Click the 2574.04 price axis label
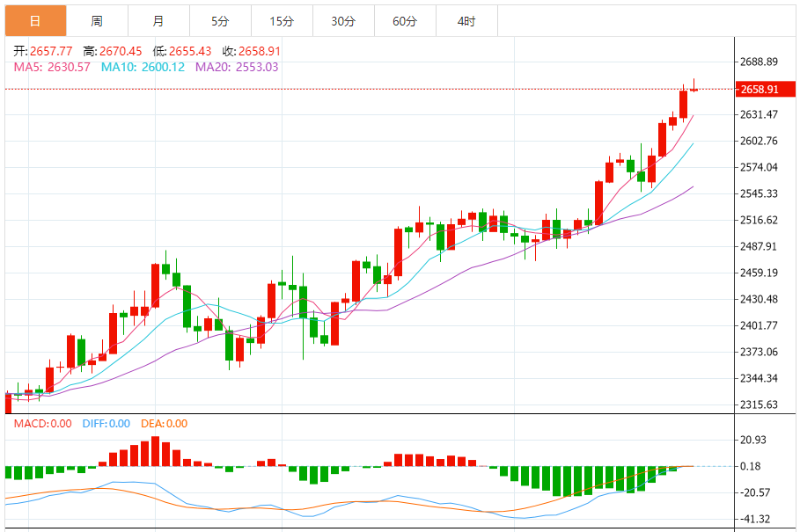Viewport: 800px width, 532px height. tap(760, 167)
